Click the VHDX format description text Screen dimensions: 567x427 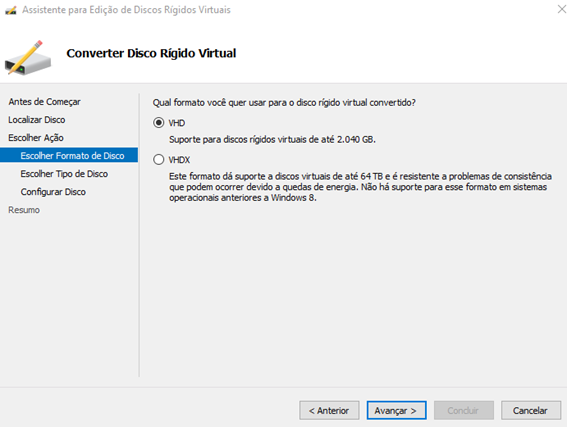(x=360, y=187)
